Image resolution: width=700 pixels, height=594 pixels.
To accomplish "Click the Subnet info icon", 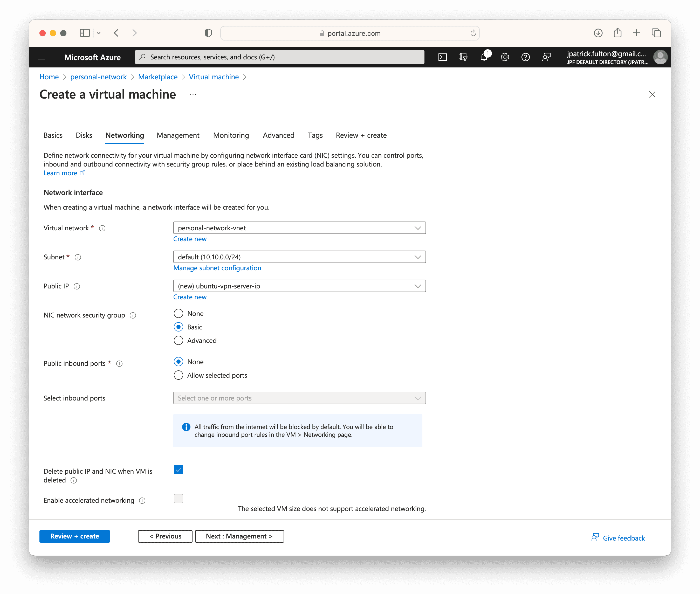I will [78, 257].
